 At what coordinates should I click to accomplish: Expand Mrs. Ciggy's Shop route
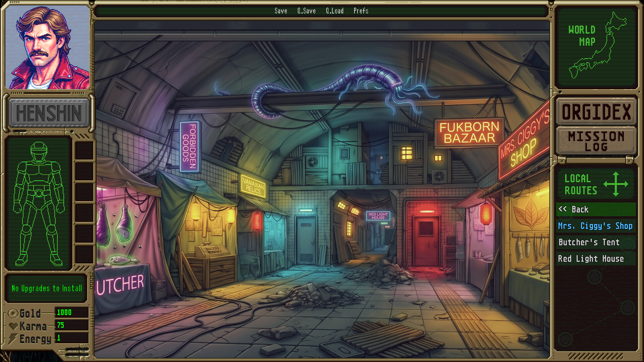click(x=595, y=226)
